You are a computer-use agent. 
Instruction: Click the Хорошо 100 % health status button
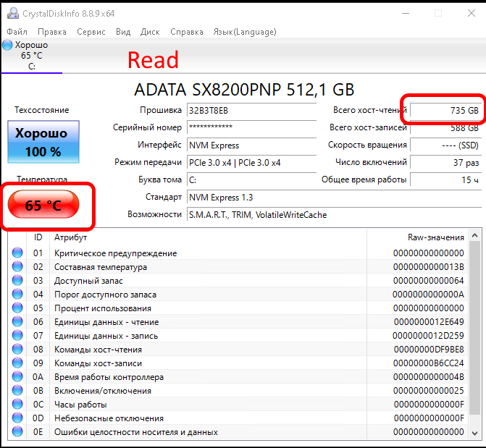pyautogui.click(x=43, y=142)
